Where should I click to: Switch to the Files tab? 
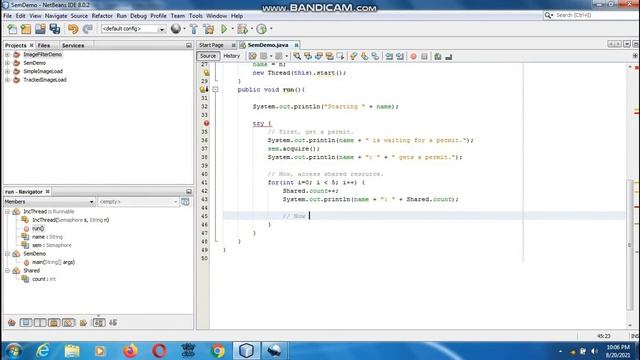pyautogui.click(x=44, y=45)
